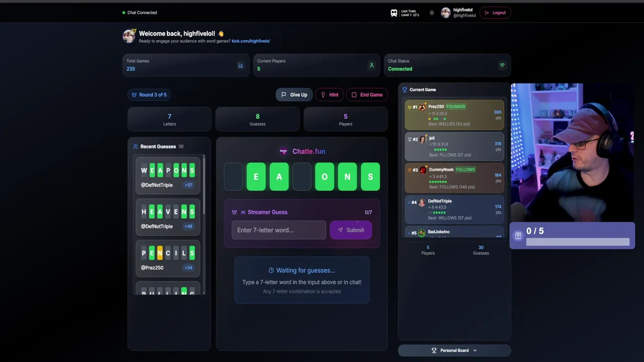Click the empty fourth letter tile
This screenshot has width=644, height=362.
pos(302,176)
